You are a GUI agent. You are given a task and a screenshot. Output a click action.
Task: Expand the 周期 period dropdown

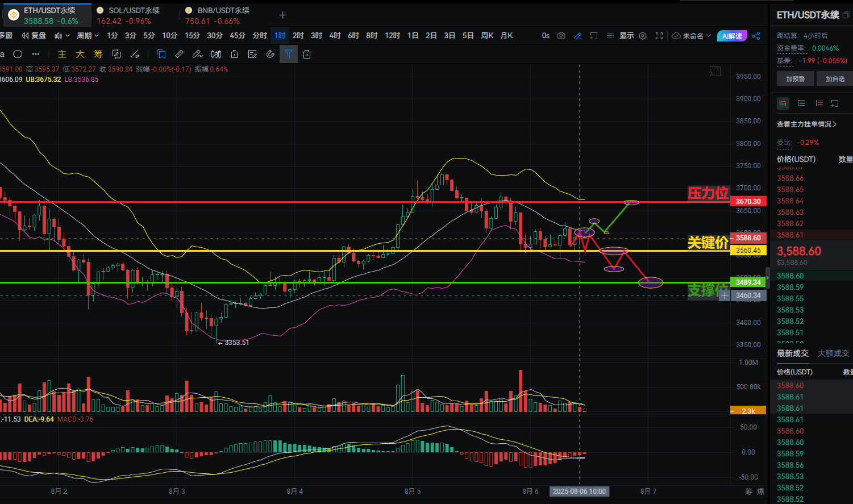(x=88, y=35)
